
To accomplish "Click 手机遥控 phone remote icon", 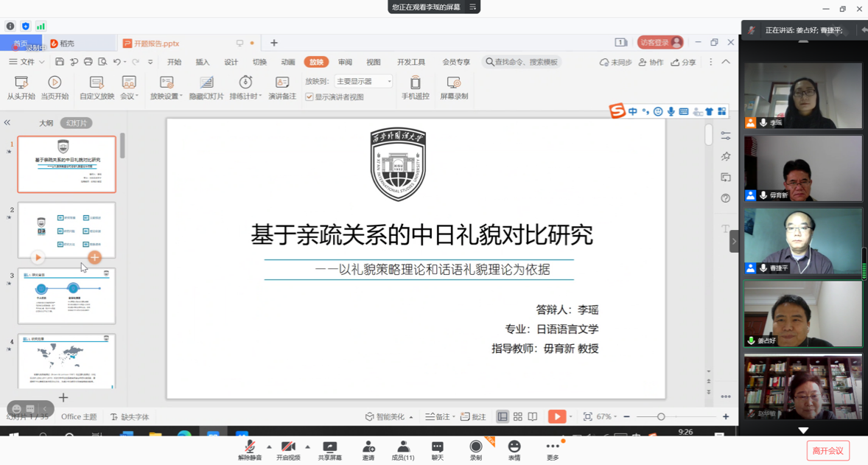I will 415,83.
